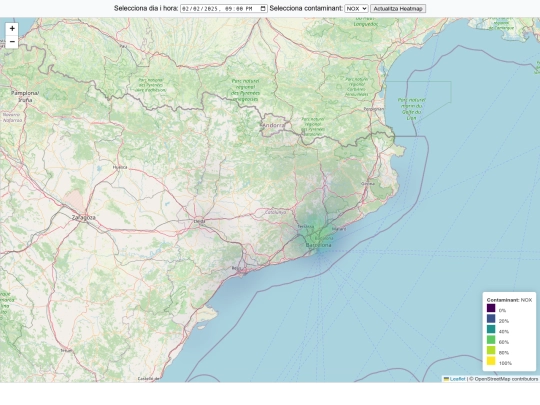This screenshot has height=405, width=540.
Task: Click the Navarra region label
Action: tap(12, 117)
